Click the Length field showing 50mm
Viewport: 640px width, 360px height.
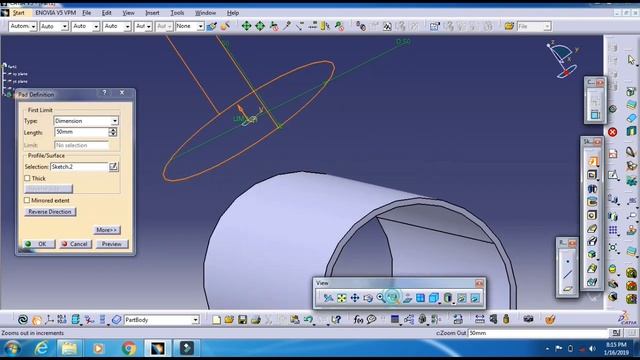click(81, 132)
